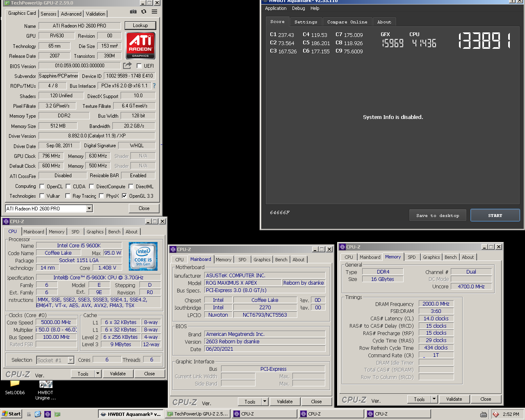This screenshot has height=420, width=525.
Task: Toggle the CUDA checkbox
Action: pos(68,186)
